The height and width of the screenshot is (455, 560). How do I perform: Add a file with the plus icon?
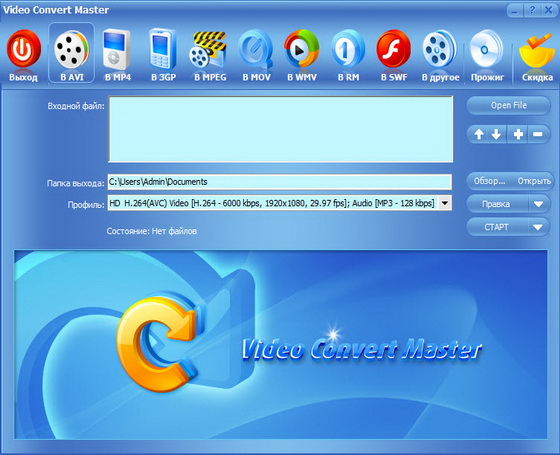518,134
